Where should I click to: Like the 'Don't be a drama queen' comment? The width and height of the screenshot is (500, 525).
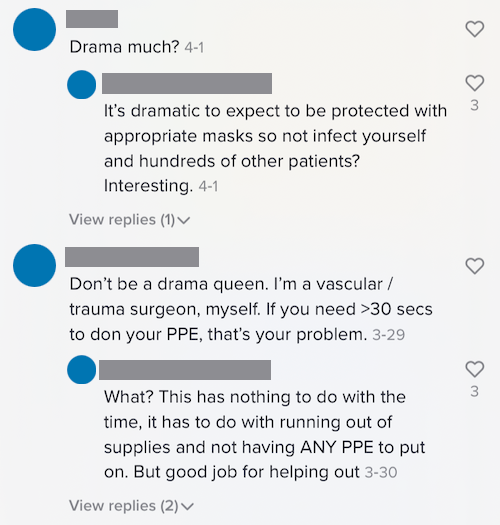point(475,266)
